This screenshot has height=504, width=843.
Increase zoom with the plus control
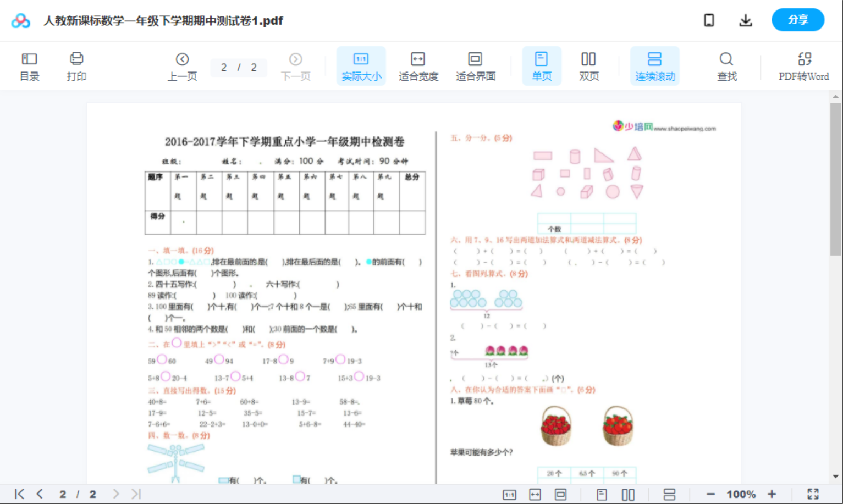773,494
